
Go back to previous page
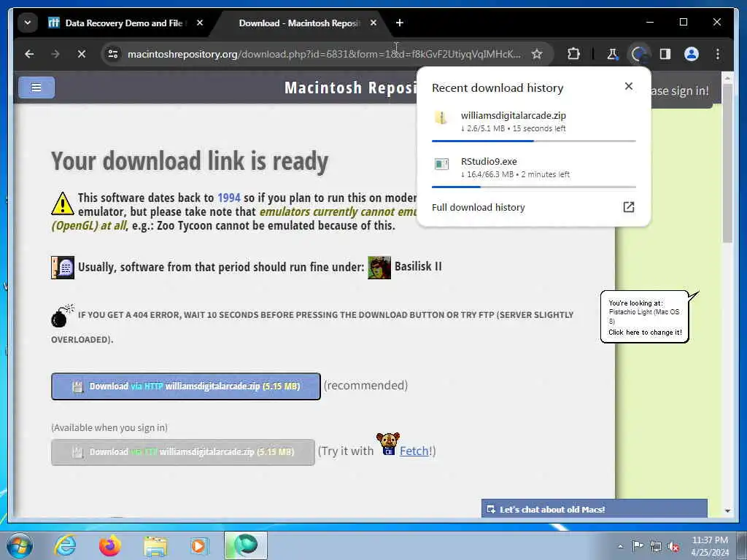(x=29, y=54)
